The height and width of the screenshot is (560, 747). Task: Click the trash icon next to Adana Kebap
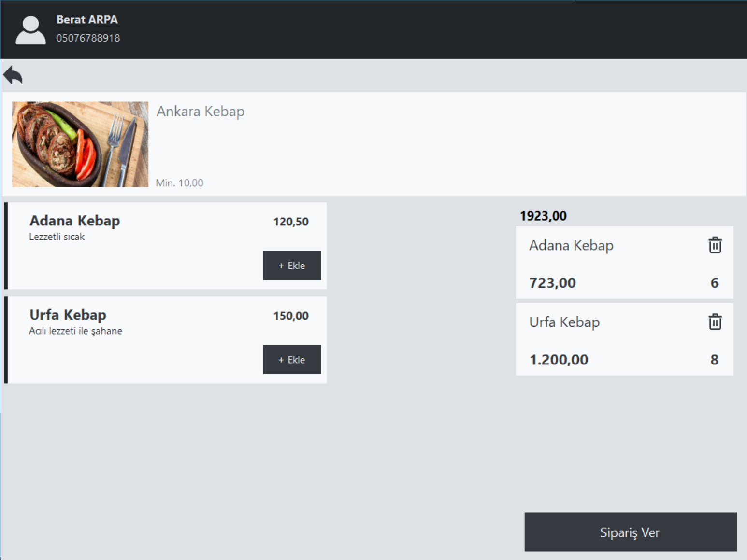pyautogui.click(x=714, y=245)
